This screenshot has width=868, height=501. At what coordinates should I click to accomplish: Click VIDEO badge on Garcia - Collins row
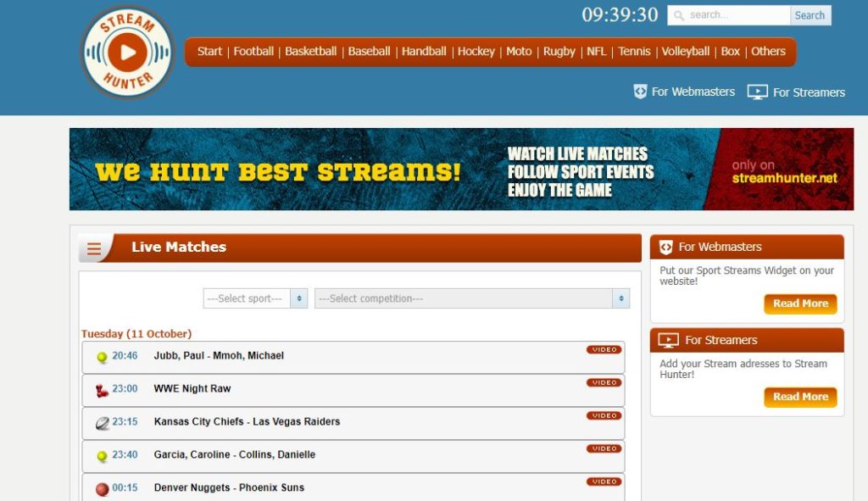(604, 448)
